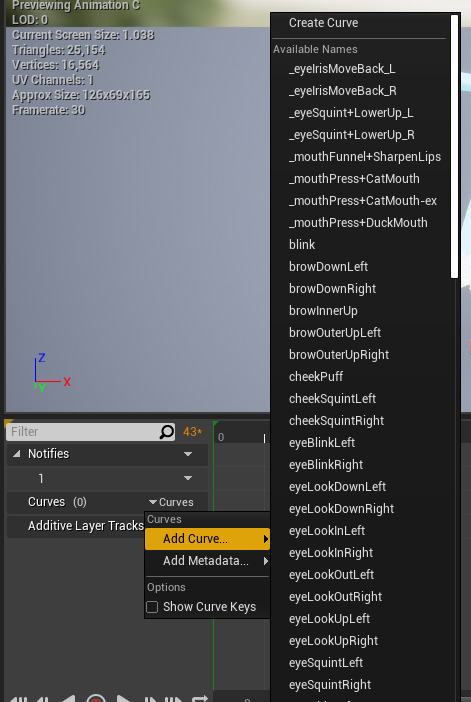This screenshot has height=702, width=471.
Task: Toggle the Show Curve Keys checkbox
Action: 152,607
